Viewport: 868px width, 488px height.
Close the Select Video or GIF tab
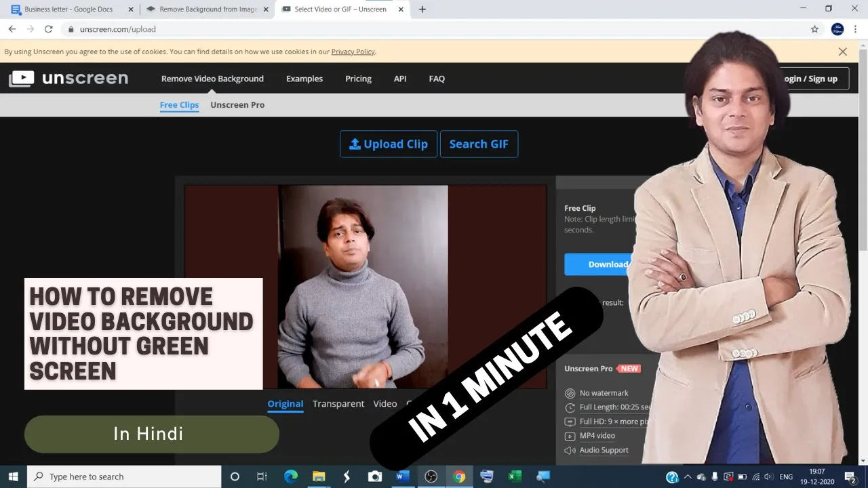[401, 9]
